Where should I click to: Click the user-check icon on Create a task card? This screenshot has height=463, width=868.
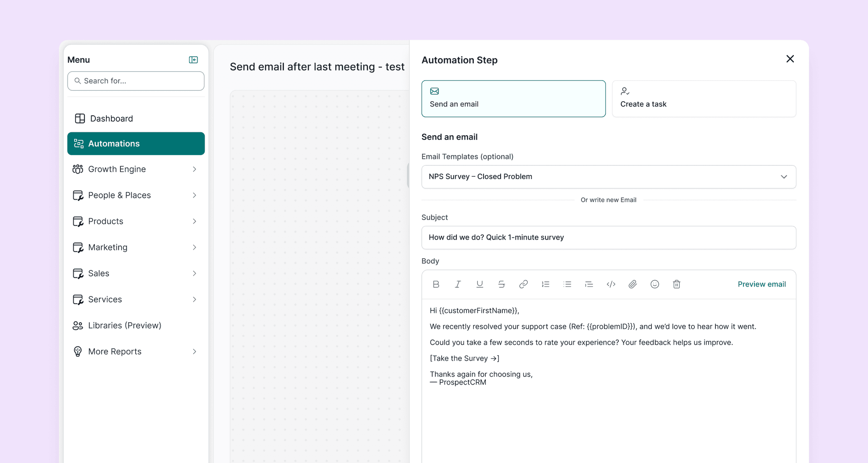pyautogui.click(x=625, y=91)
